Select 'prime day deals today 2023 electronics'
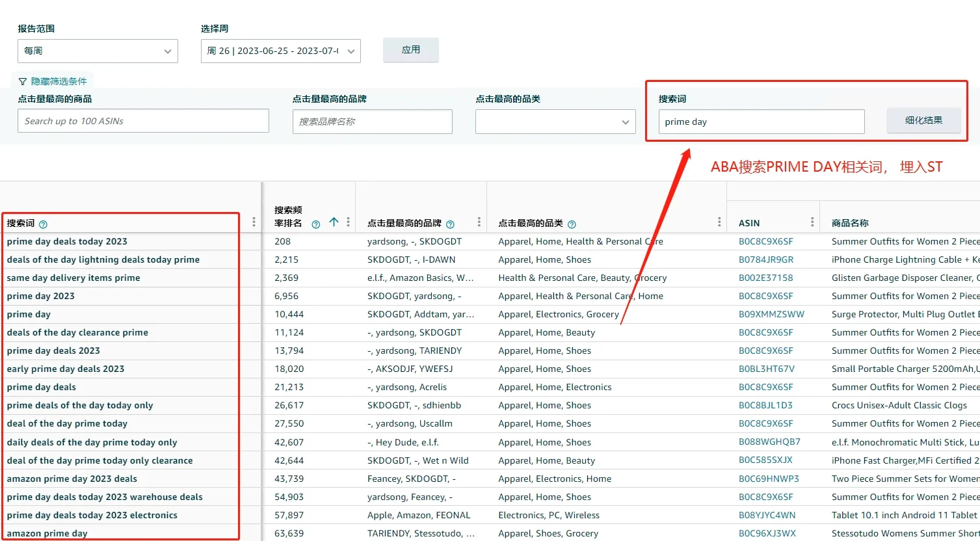980x541 pixels. (x=92, y=515)
